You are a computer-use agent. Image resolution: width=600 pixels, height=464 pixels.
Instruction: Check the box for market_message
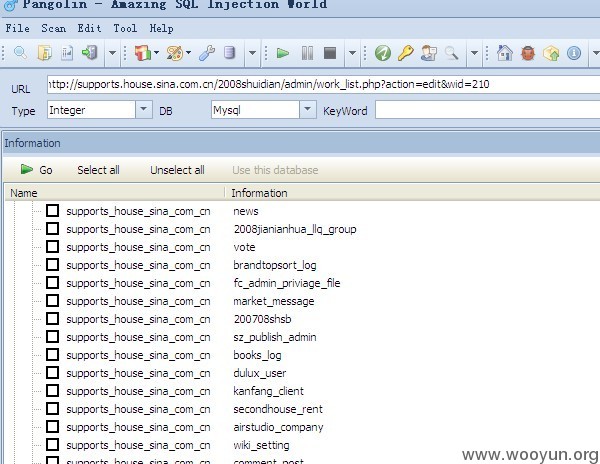point(52,300)
